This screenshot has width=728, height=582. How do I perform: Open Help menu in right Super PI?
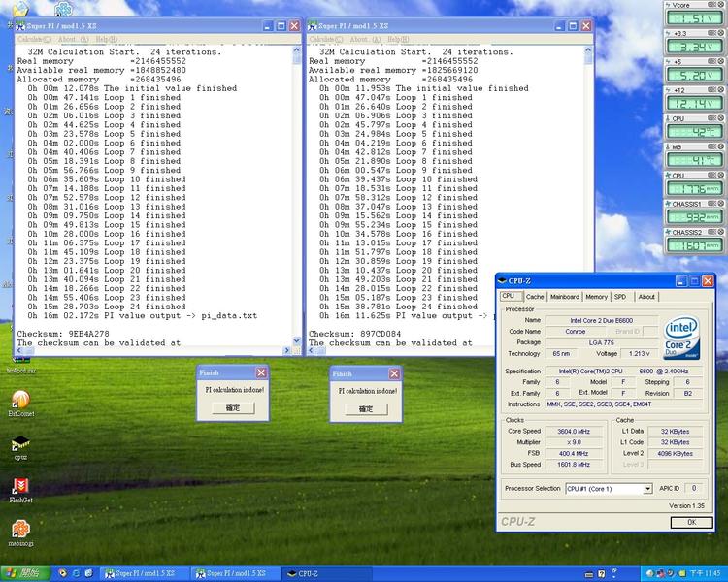(x=398, y=39)
